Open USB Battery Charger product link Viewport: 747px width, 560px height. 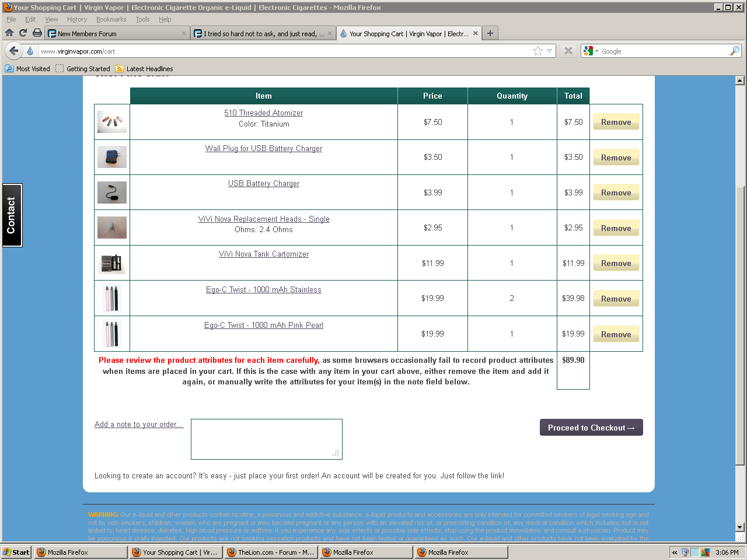click(264, 183)
